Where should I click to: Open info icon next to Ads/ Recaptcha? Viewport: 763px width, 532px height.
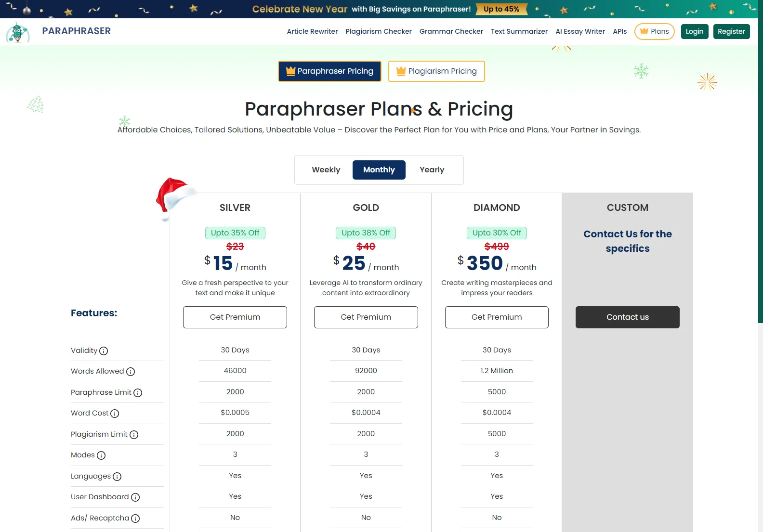pos(135,519)
